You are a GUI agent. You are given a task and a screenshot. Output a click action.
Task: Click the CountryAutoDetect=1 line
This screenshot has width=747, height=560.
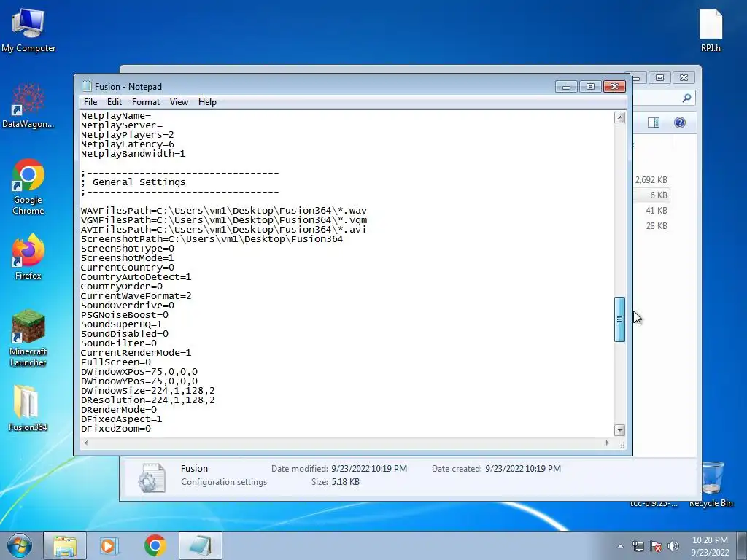(136, 276)
